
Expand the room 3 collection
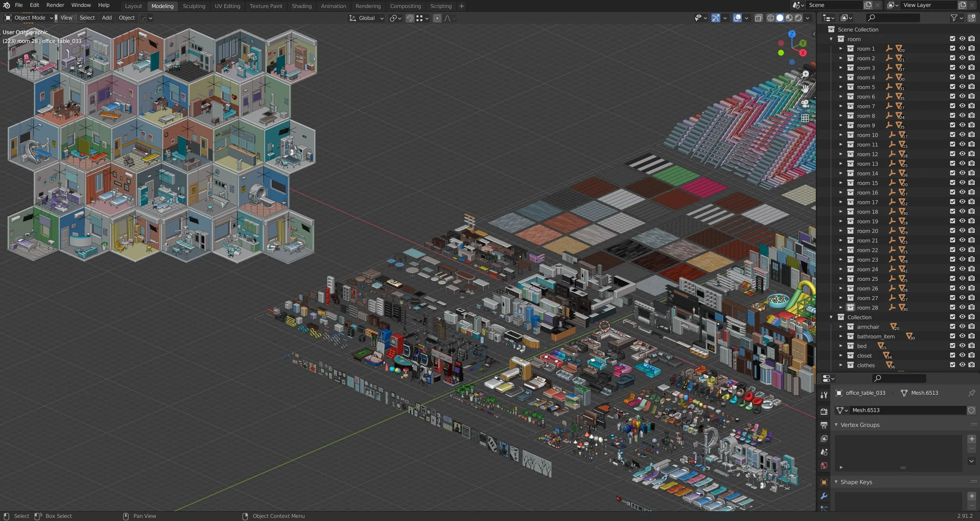point(840,68)
